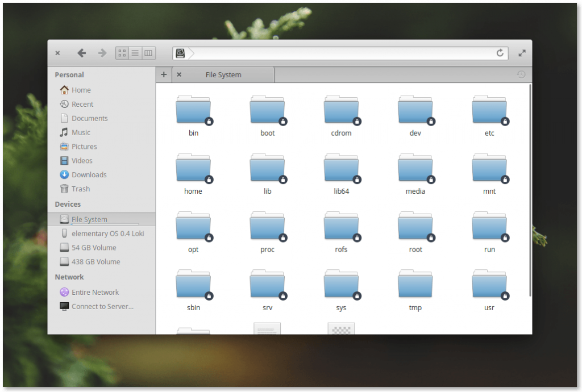Click the drive icon in path bar
582x392 pixels.
click(180, 53)
